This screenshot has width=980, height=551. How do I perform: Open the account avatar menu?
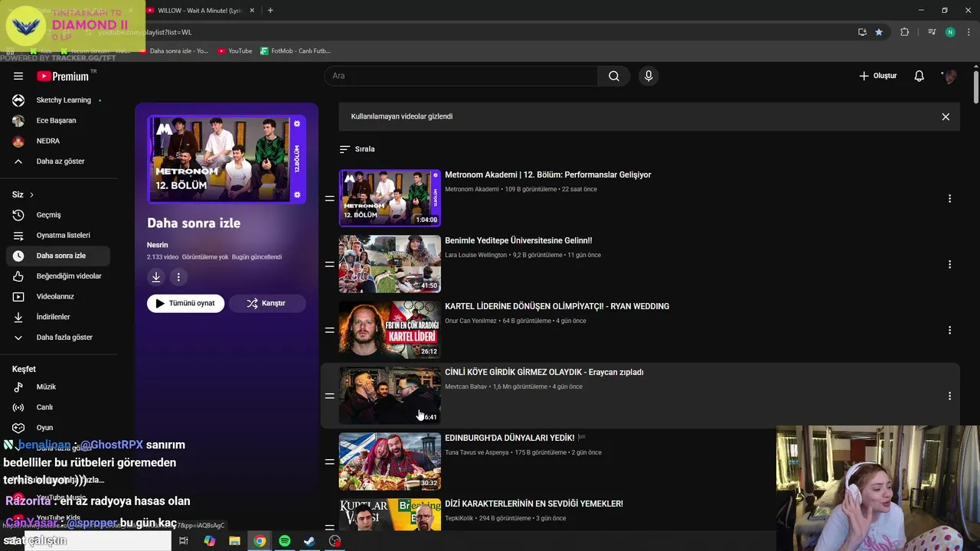click(950, 76)
